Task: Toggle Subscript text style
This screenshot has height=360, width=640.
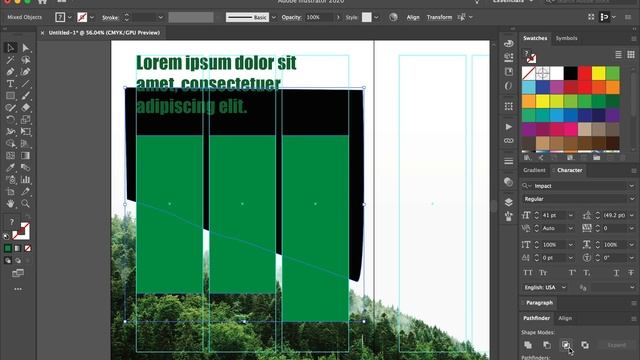Action: tap(587, 273)
